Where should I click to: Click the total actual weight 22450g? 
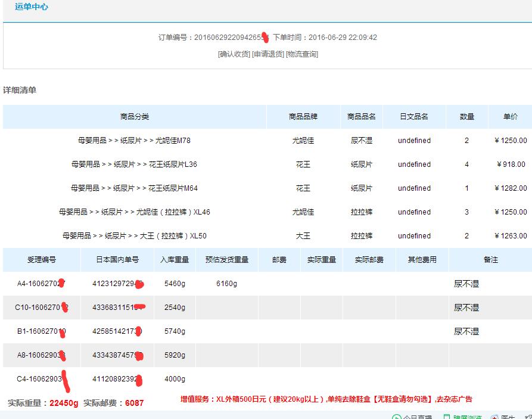coord(64,403)
